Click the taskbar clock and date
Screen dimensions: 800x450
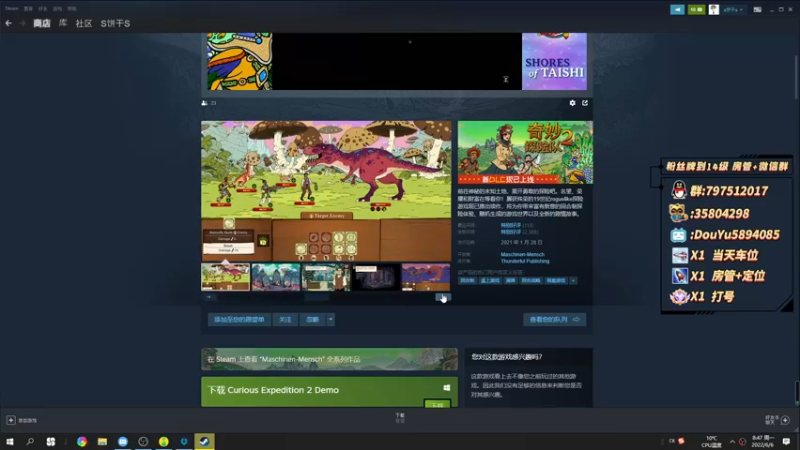(x=762, y=441)
